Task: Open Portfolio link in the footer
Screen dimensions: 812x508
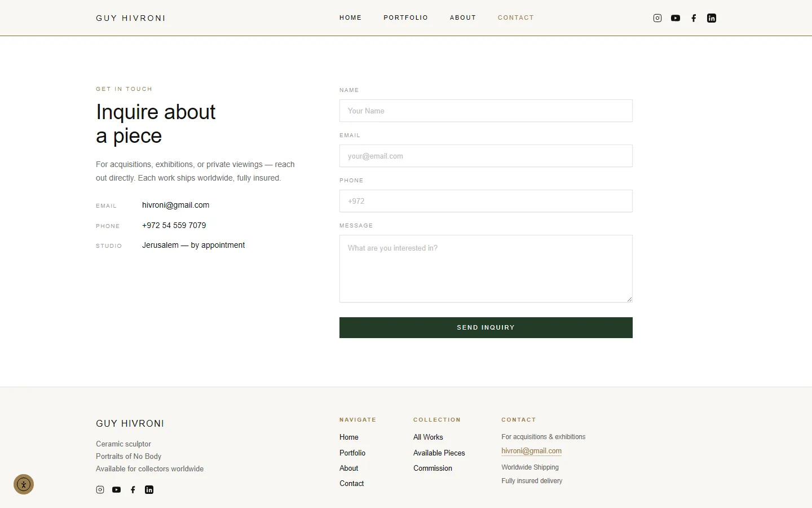Action: coord(352,453)
